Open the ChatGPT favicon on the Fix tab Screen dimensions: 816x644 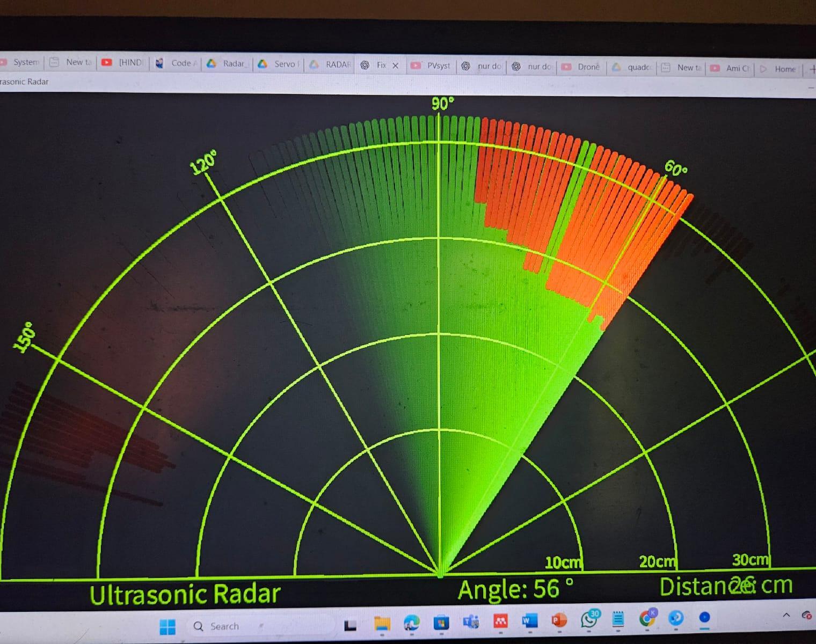(x=365, y=65)
